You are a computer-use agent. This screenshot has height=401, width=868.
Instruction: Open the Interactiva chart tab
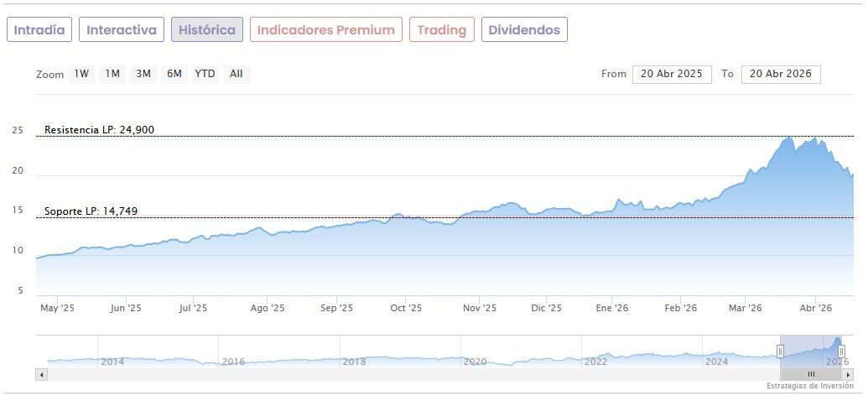pyautogui.click(x=122, y=30)
